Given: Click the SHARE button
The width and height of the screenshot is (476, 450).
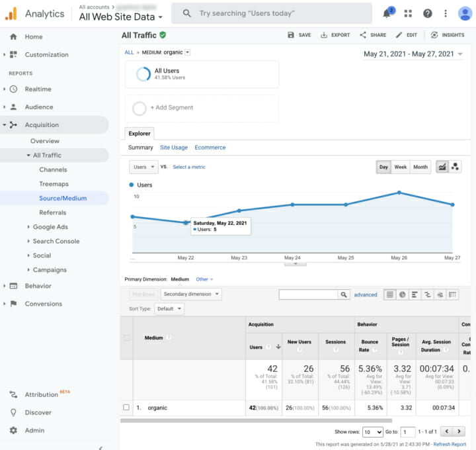Looking at the screenshot, I should (x=373, y=35).
